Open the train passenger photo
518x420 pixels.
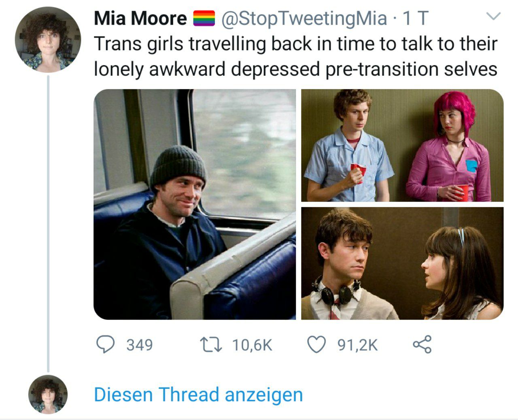195,204
